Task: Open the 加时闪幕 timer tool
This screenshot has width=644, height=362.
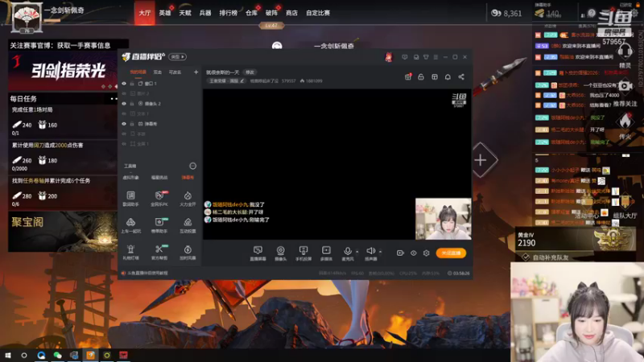Action: click(188, 252)
